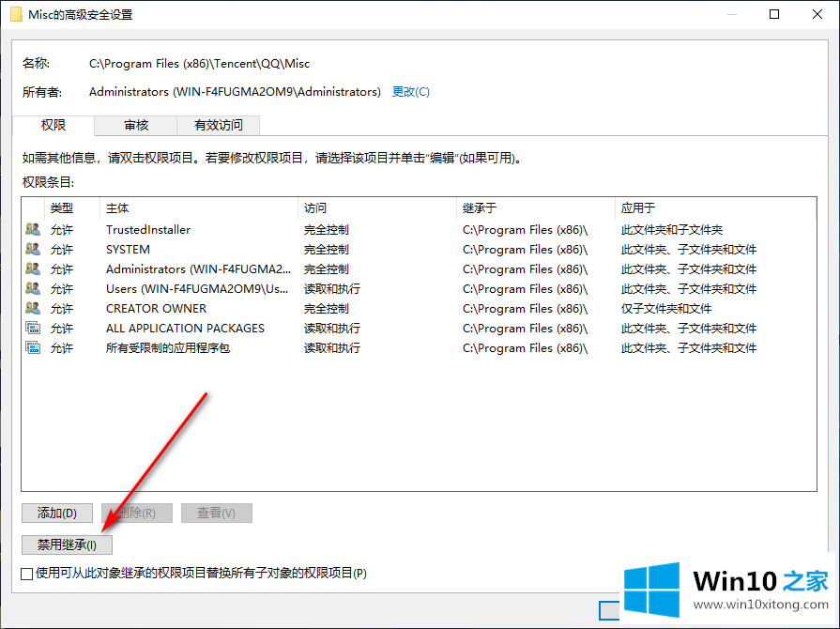The width and height of the screenshot is (840, 629).
Task: Click the 查看(V) button
Action: pyautogui.click(x=217, y=513)
